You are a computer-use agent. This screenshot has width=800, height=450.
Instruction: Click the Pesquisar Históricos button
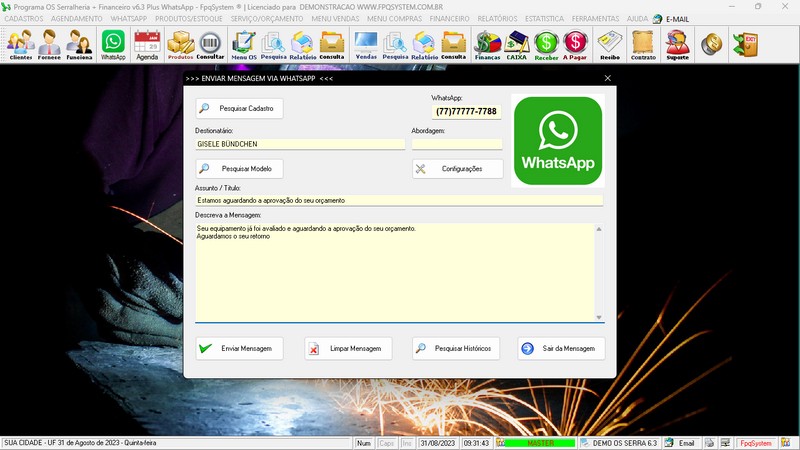tap(456, 348)
